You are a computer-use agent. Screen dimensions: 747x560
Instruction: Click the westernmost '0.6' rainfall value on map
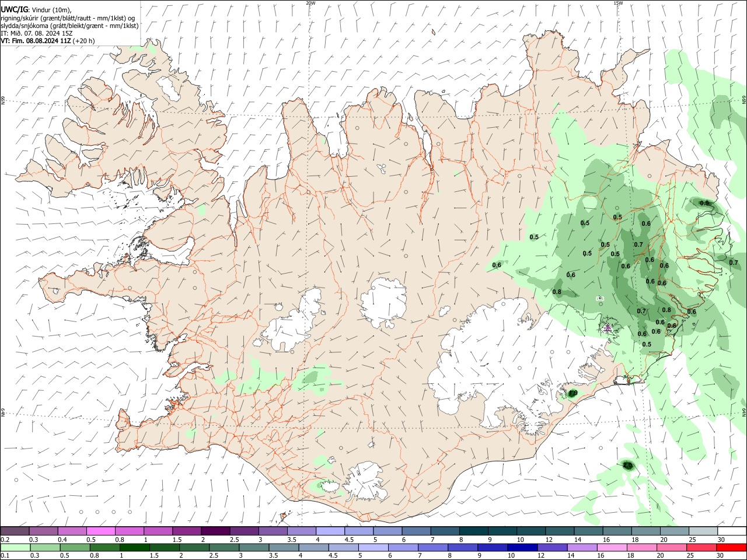[x=497, y=265]
